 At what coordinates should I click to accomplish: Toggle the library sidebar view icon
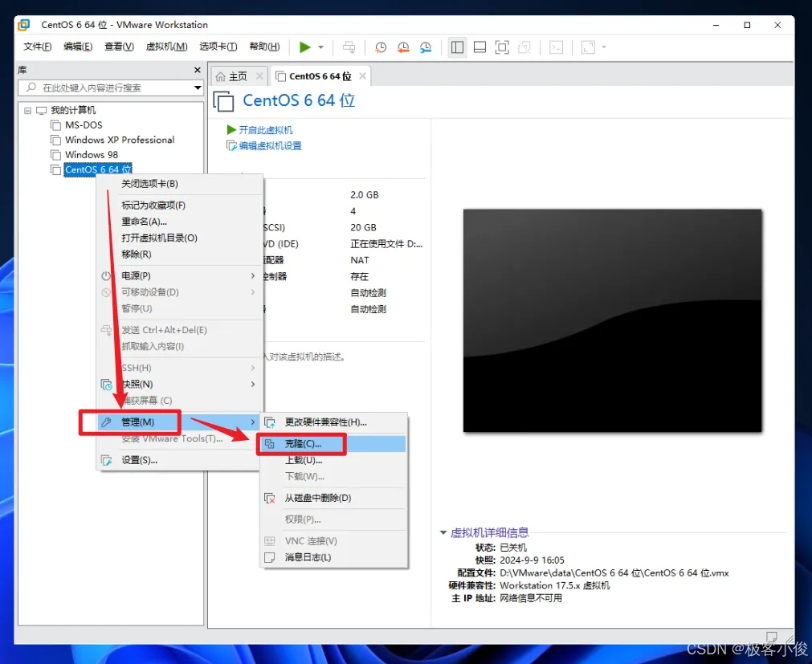pyautogui.click(x=457, y=47)
